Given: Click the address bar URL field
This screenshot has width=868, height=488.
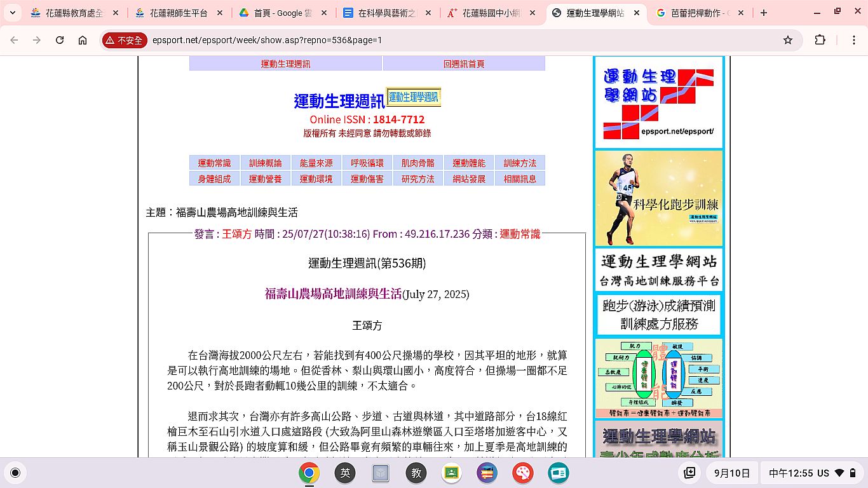Looking at the screenshot, I should [445, 40].
